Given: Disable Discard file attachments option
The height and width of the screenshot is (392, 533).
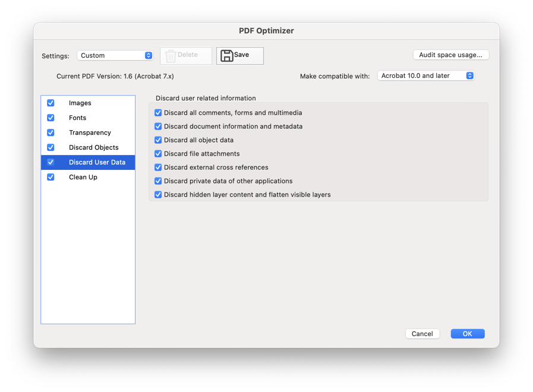Looking at the screenshot, I should (158, 154).
